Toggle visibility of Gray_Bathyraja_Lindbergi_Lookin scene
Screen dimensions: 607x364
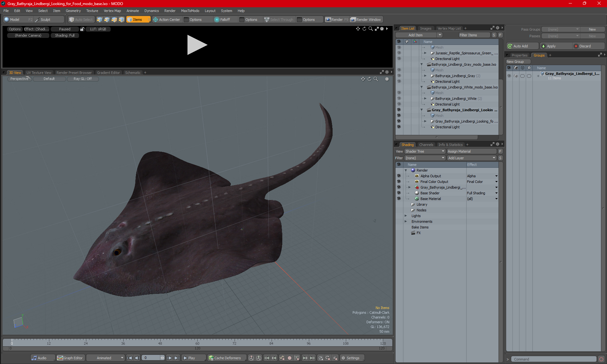click(x=399, y=110)
